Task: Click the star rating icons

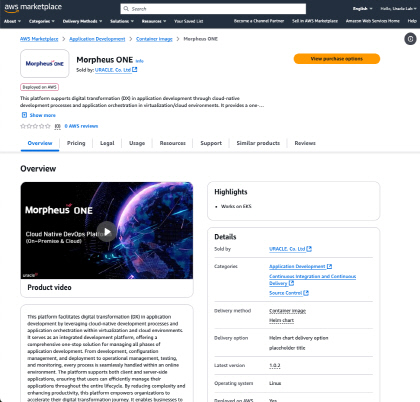Action: 35,126
